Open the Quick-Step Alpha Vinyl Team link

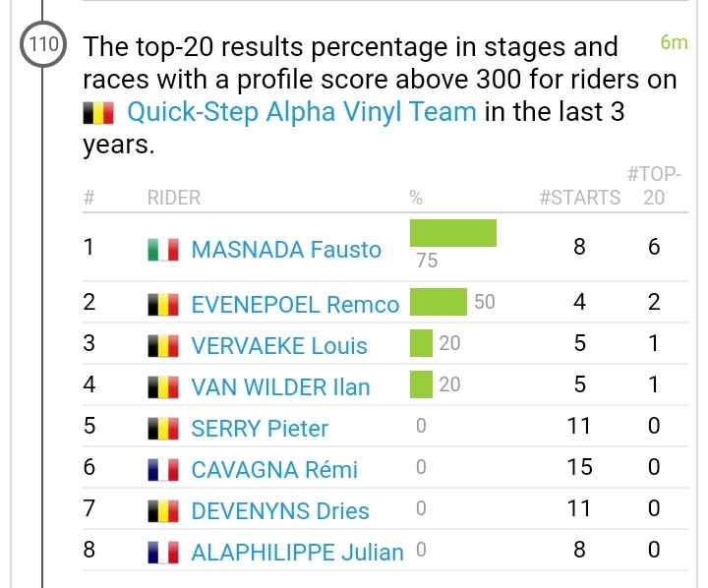click(x=303, y=112)
